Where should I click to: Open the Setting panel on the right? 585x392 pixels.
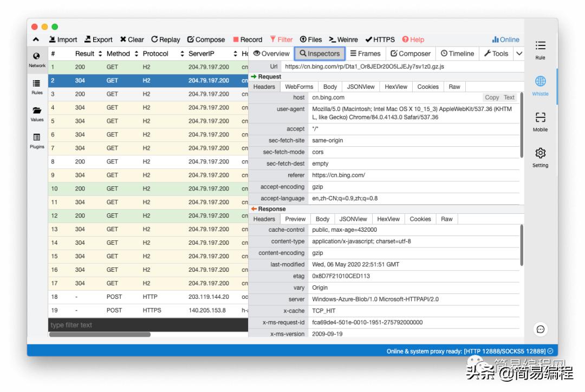pos(540,157)
